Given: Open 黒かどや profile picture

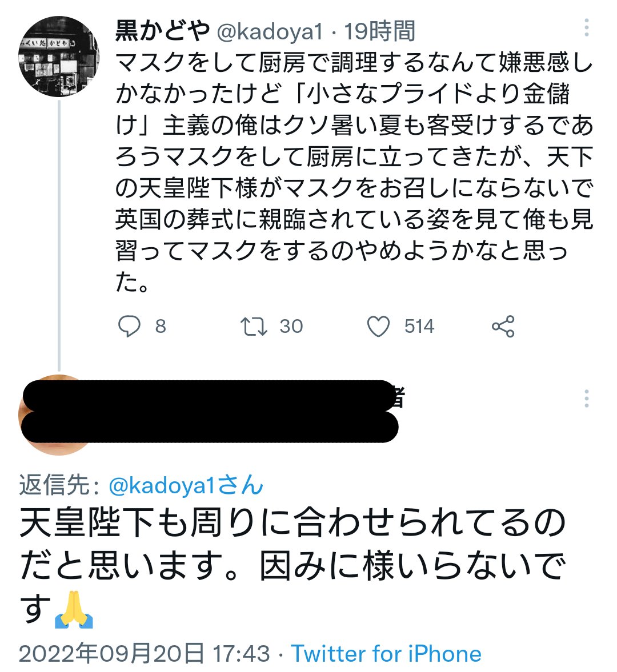Looking at the screenshot, I should pos(59,56).
